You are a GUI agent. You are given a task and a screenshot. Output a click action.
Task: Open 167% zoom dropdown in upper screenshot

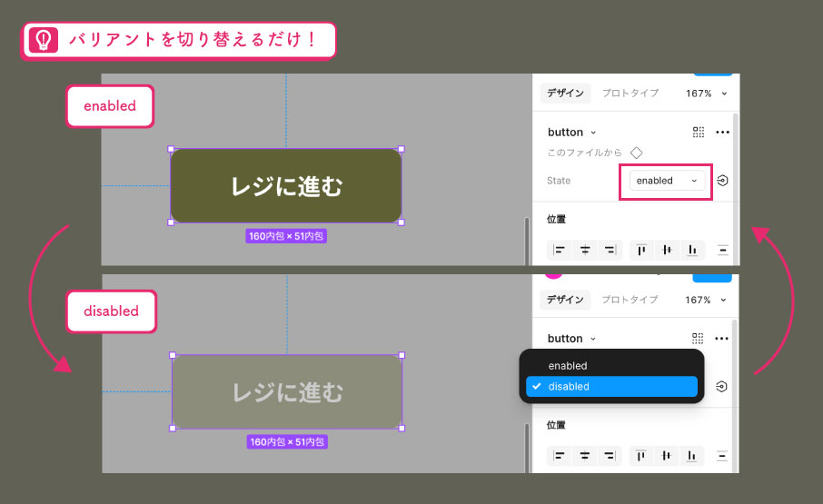(707, 94)
